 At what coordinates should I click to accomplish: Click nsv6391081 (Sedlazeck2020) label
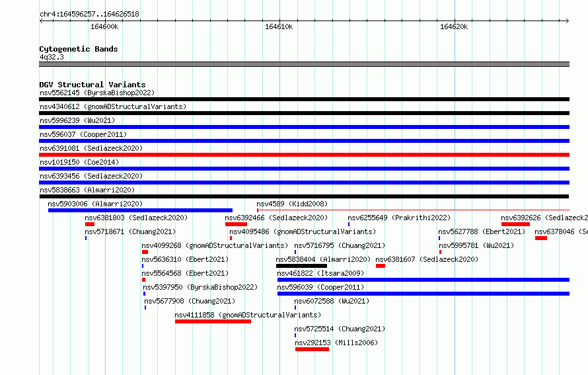coord(91,148)
